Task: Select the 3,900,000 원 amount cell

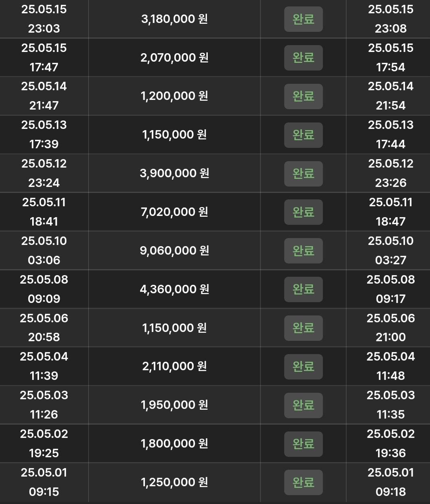Action: [174, 174]
